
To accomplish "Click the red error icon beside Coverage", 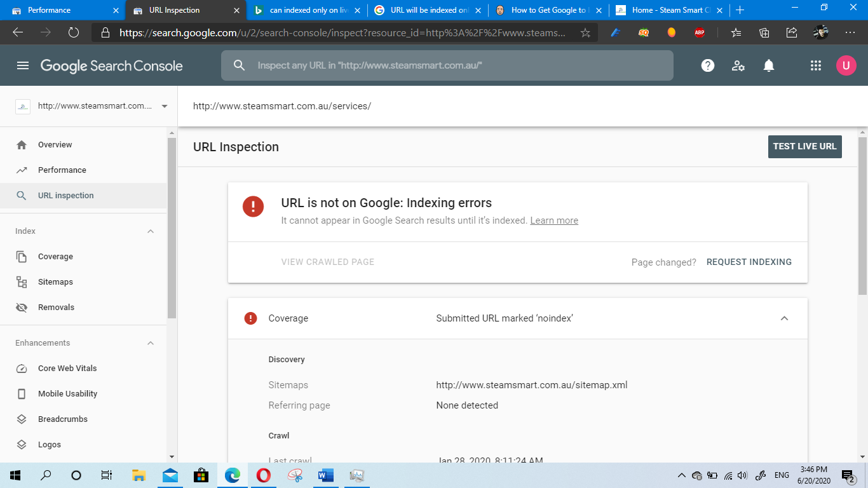I will [250, 318].
